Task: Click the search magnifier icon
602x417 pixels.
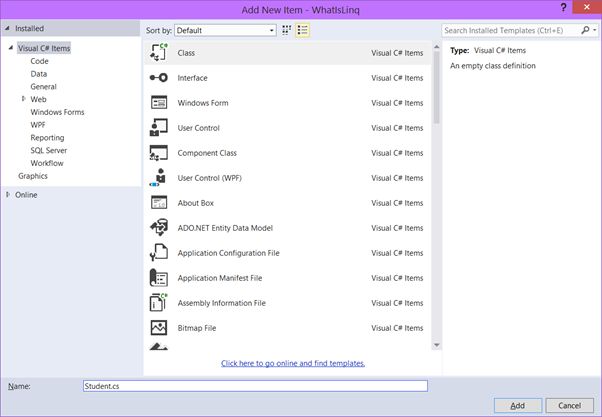Action: 585,30
